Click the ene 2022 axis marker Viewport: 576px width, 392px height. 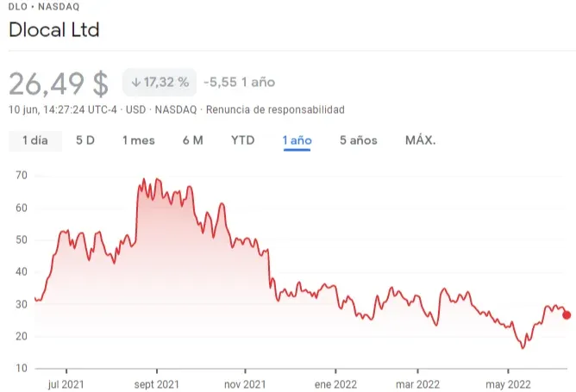335,383
